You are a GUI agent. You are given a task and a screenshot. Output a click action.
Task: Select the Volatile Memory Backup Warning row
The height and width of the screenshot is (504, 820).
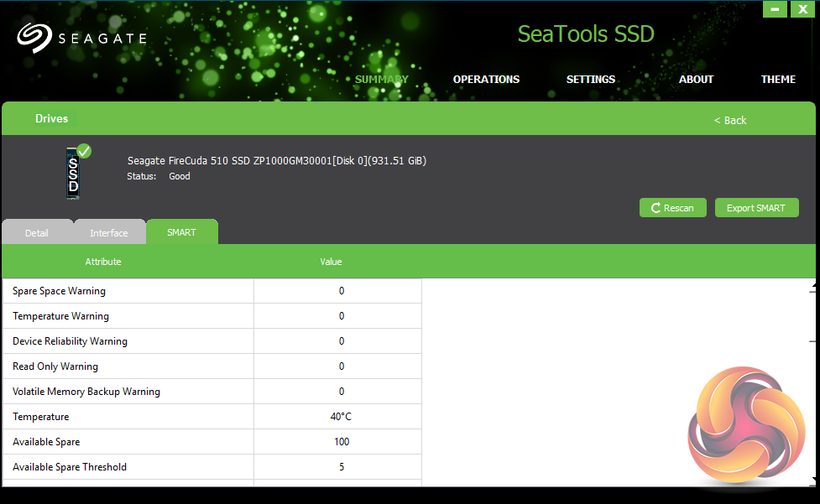click(212, 391)
